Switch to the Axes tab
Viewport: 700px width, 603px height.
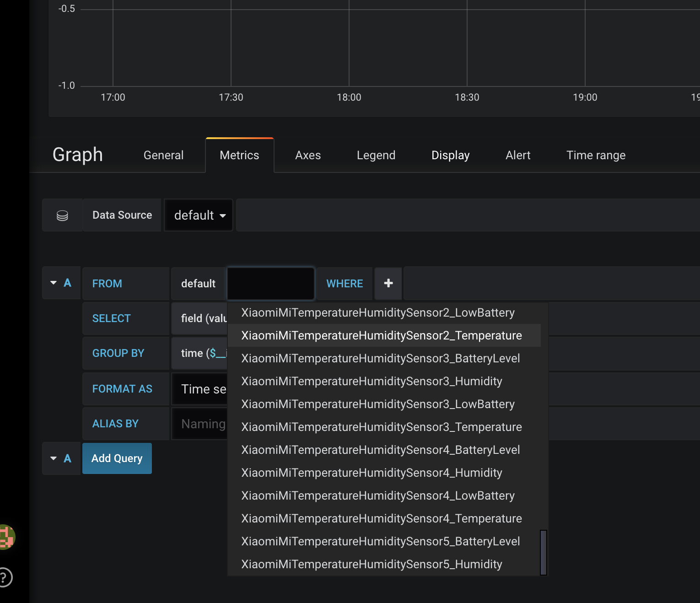tap(307, 155)
